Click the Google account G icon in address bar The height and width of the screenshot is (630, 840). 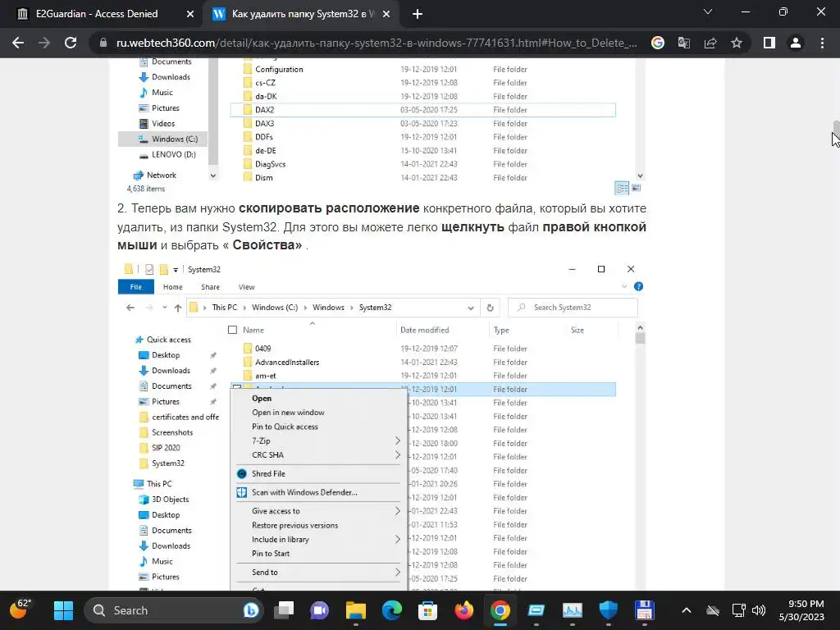point(657,43)
